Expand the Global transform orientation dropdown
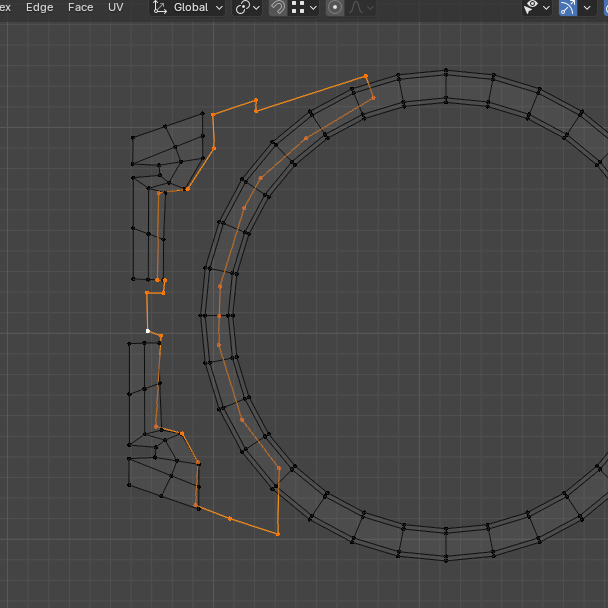The image size is (608, 608). (x=188, y=7)
